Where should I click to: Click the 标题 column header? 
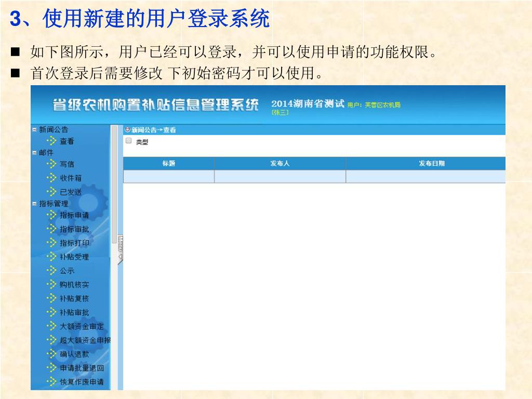click(168, 164)
